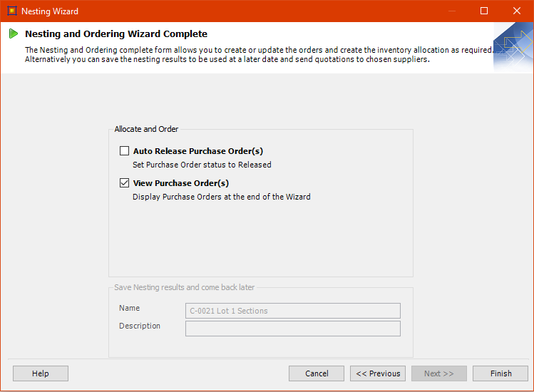Click the 'Set Purchase Order status to Released' text
This screenshot has height=392, width=534.
(202, 165)
